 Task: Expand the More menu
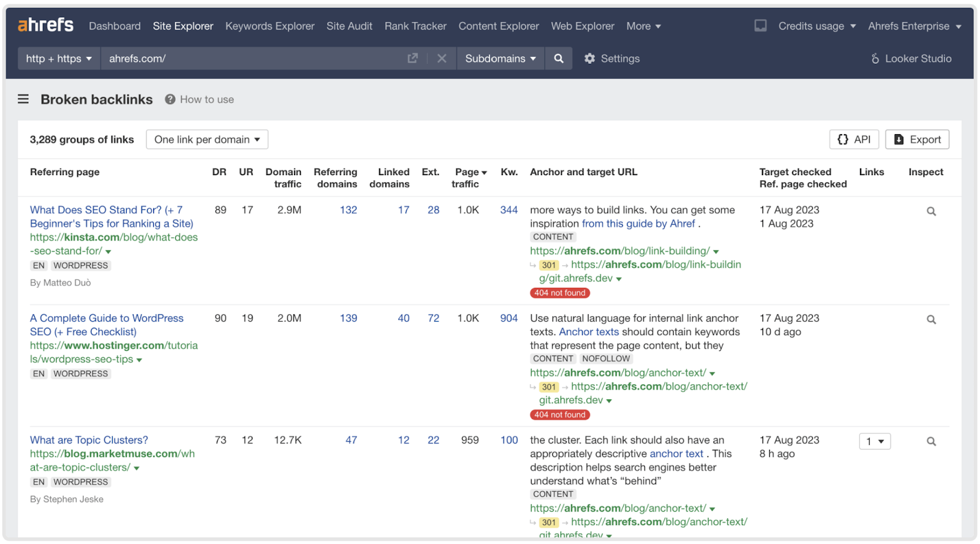643,26
